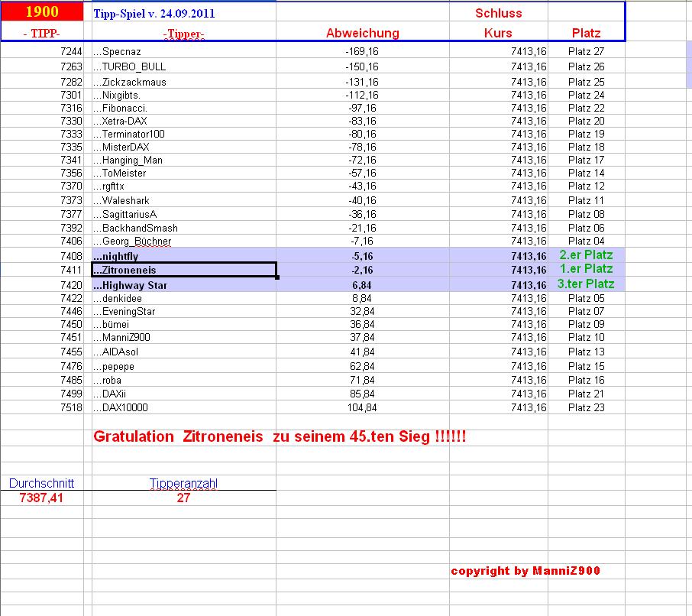The height and width of the screenshot is (616, 692).
Task: Select the ...Xetra-DAX cell
Action: [183, 121]
